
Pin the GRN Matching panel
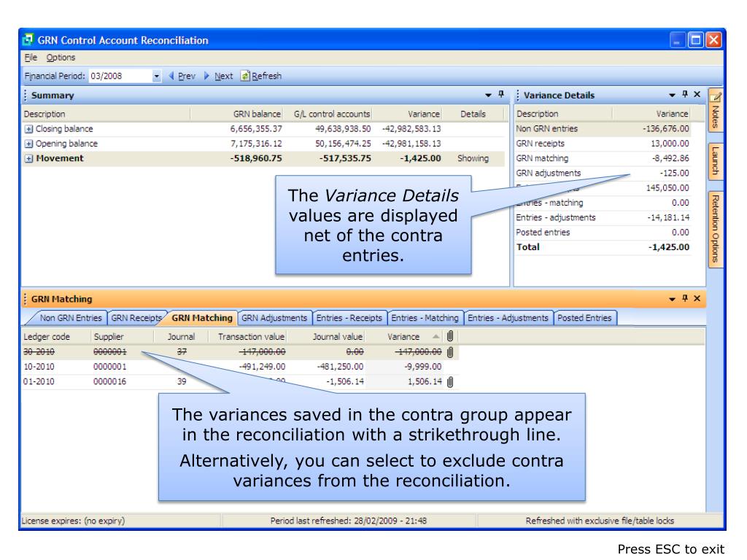point(685,298)
